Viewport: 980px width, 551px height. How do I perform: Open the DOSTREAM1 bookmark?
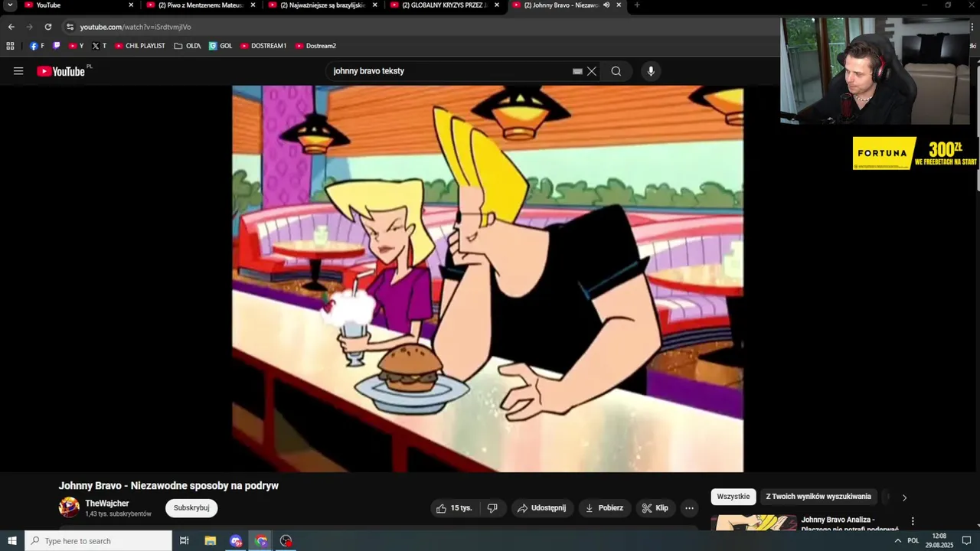[x=263, y=46]
